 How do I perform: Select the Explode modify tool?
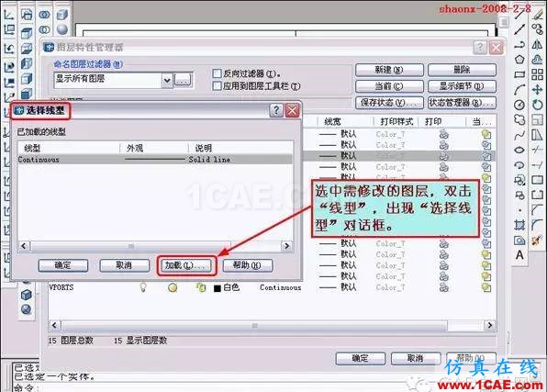tap(537, 241)
